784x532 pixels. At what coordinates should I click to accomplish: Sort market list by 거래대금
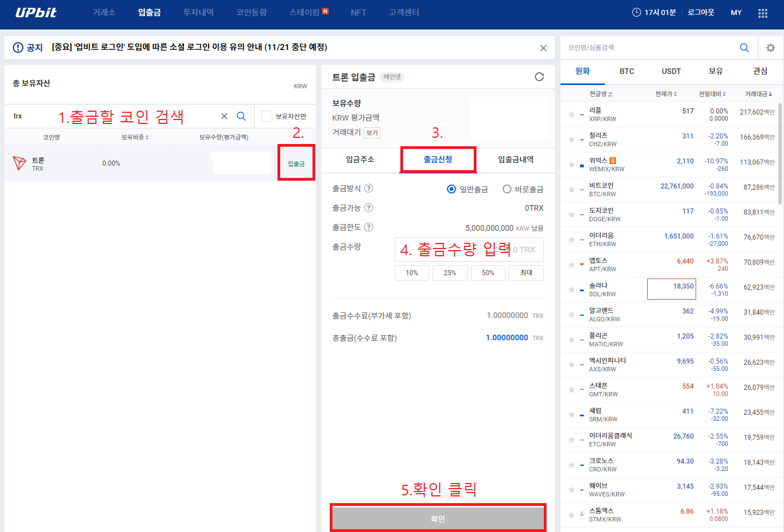pos(758,94)
